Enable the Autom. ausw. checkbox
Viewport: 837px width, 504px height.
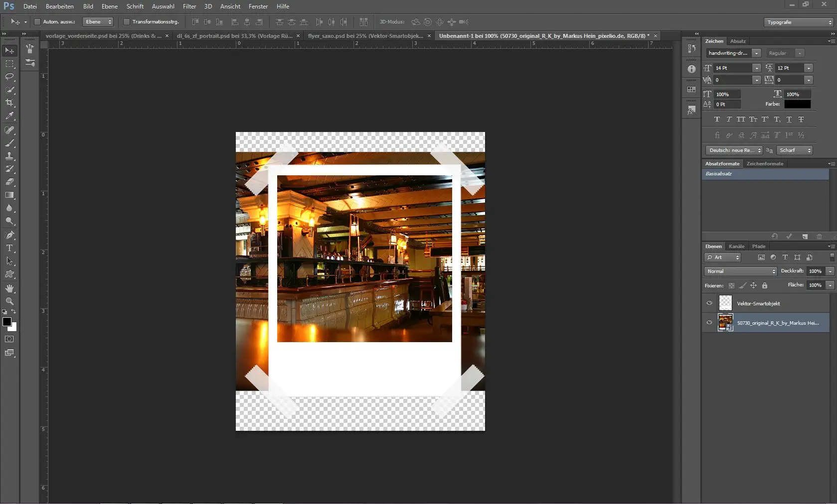(x=37, y=22)
